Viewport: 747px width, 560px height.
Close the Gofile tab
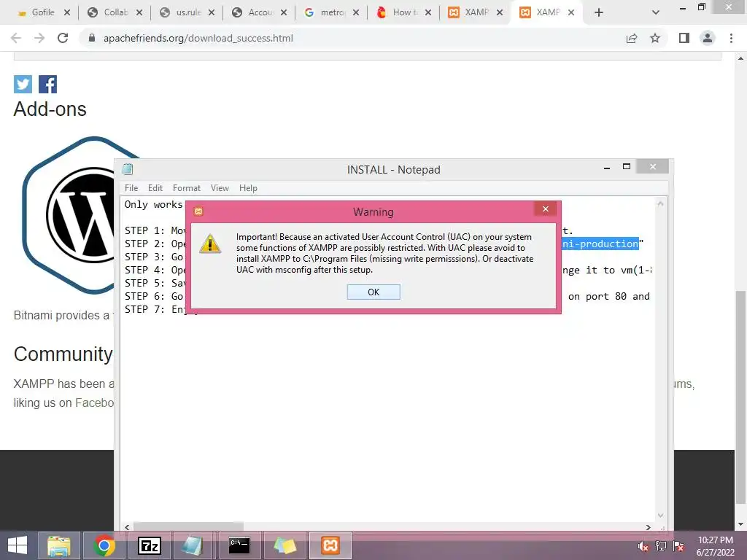(x=67, y=12)
